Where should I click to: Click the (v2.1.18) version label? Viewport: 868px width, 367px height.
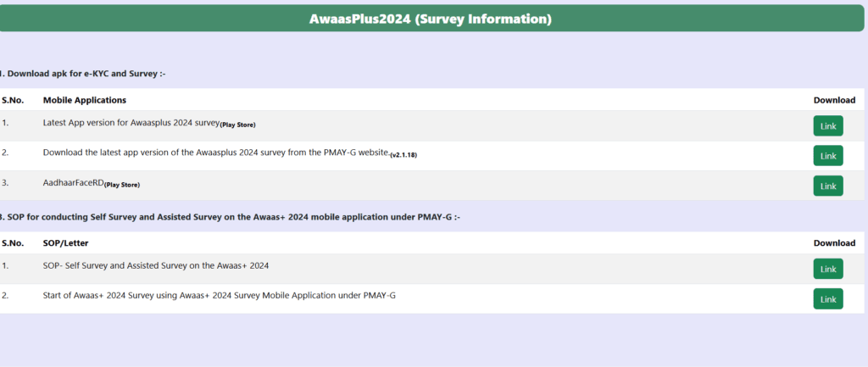[403, 156]
